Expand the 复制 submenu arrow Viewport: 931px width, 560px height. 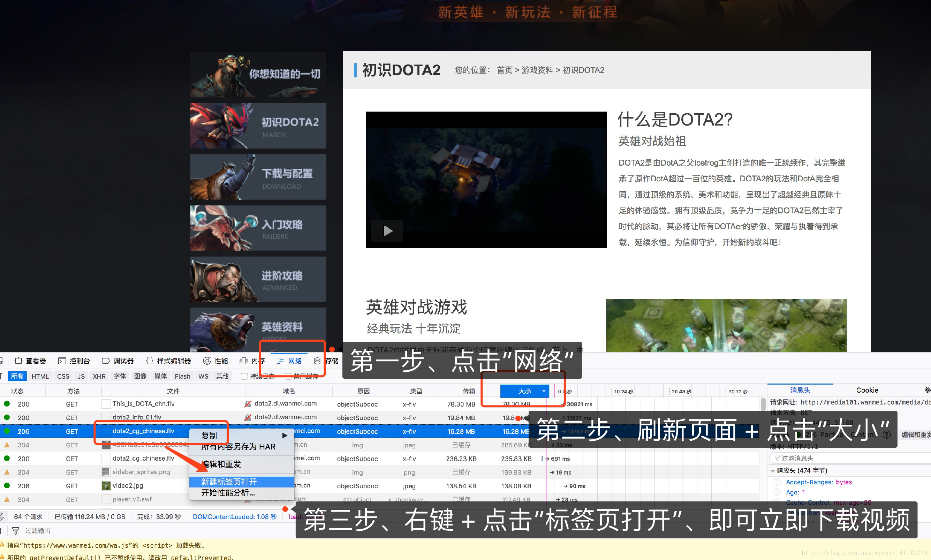[x=285, y=436]
